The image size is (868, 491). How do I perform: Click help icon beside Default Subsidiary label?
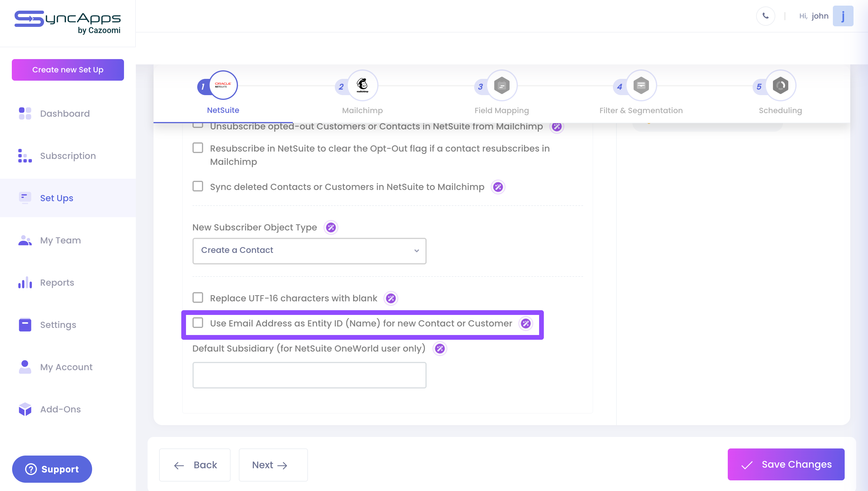pos(440,349)
